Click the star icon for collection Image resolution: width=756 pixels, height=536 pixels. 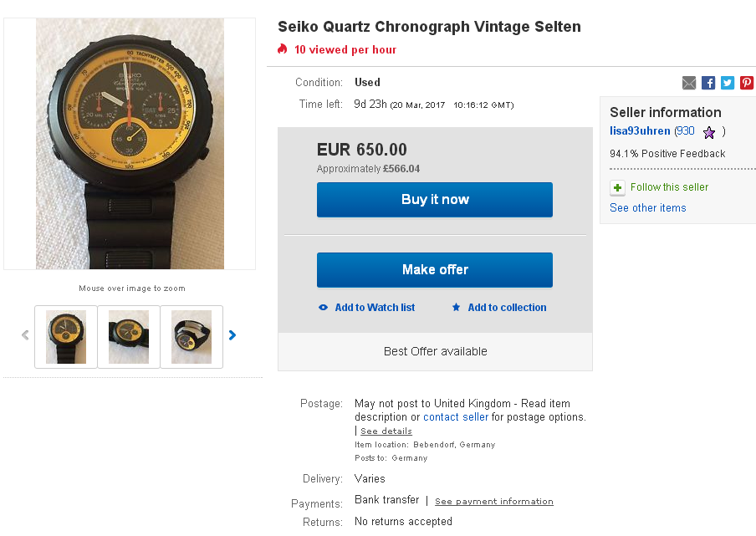456,308
